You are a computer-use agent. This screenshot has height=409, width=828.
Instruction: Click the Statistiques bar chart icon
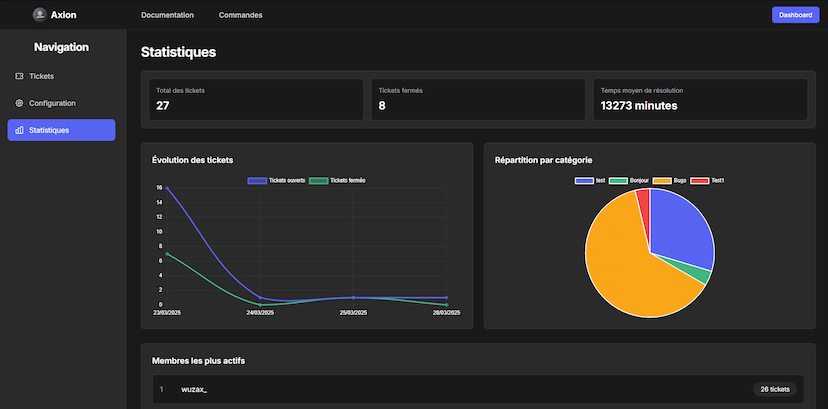(20, 130)
